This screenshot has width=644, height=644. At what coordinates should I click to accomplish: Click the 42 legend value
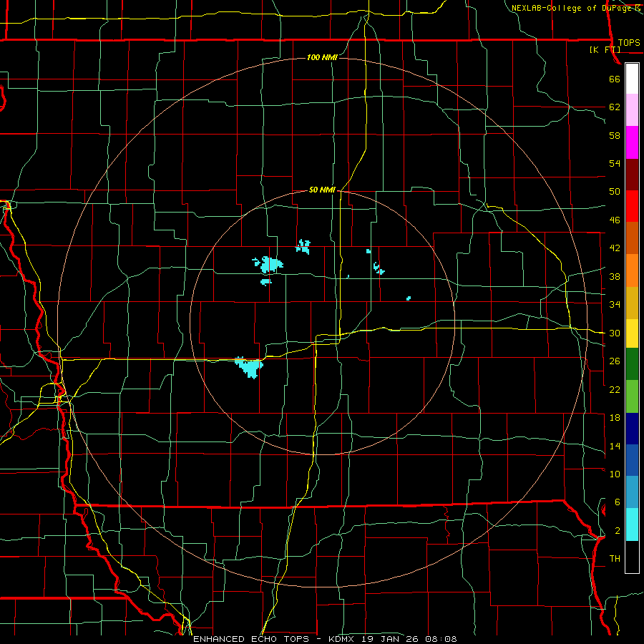(615, 248)
